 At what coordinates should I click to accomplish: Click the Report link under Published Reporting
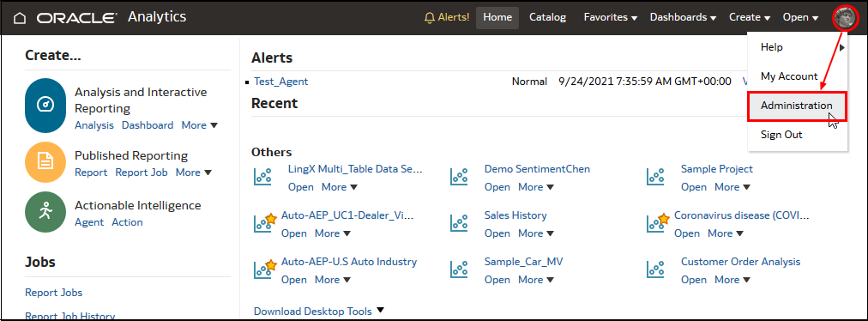(91, 173)
